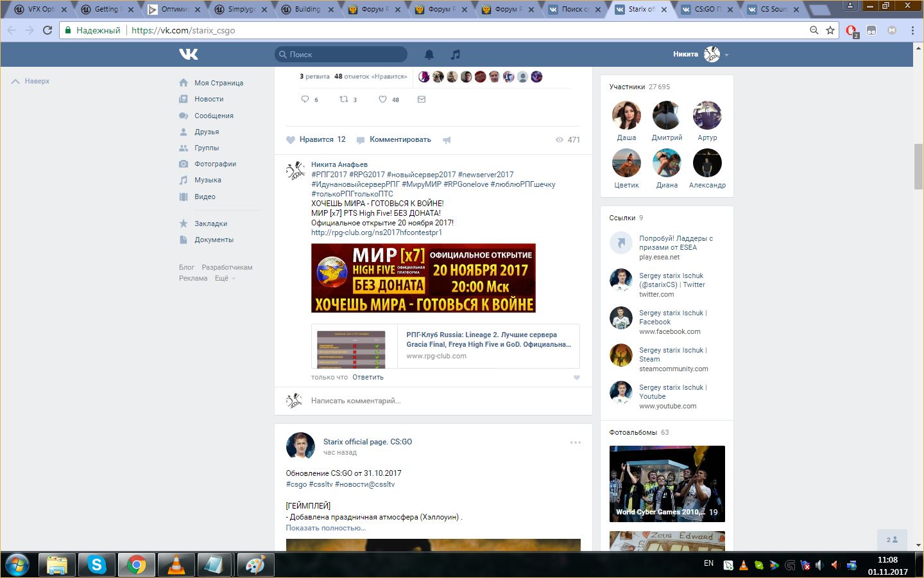Open the music player note icon
The height and width of the screenshot is (578, 924).
click(x=456, y=55)
